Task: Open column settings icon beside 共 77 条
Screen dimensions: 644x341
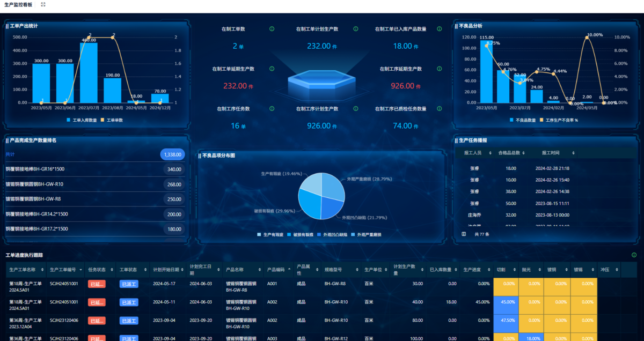Action: (x=464, y=234)
